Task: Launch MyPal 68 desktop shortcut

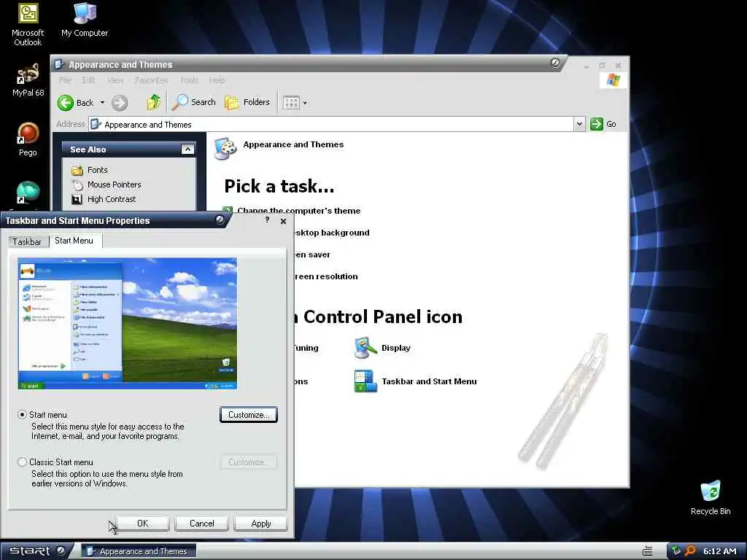Action: tap(28, 79)
